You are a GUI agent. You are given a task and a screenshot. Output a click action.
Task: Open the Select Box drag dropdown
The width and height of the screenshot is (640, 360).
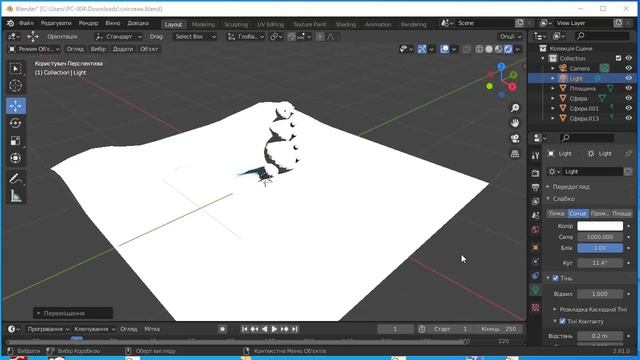(x=195, y=37)
